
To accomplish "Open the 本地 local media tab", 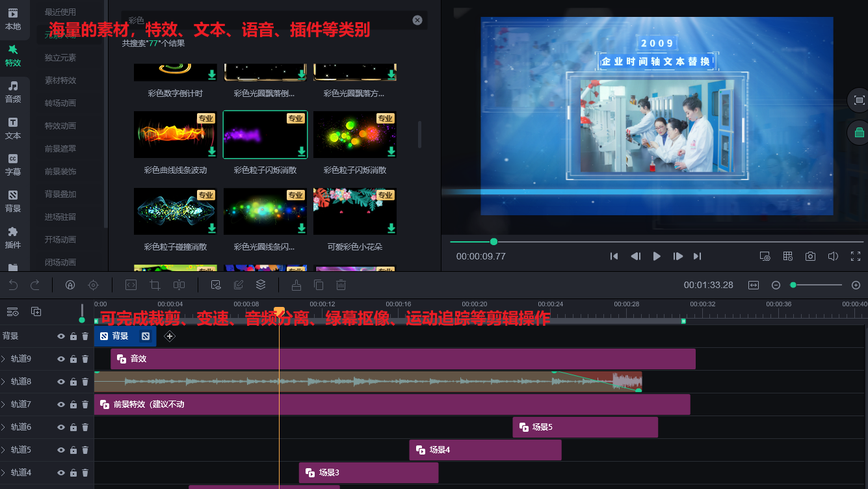I will [x=13, y=20].
